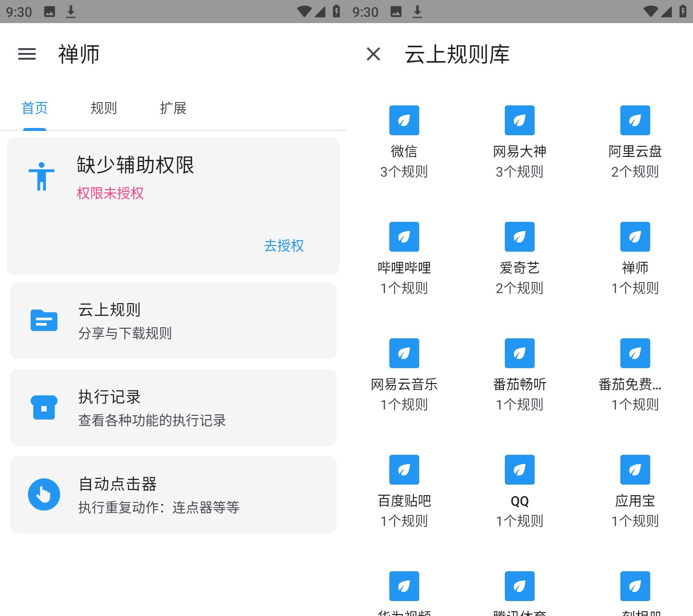Launch the 自动点击器 auto clicker
The width and height of the screenshot is (693, 616).
(x=173, y=495)
